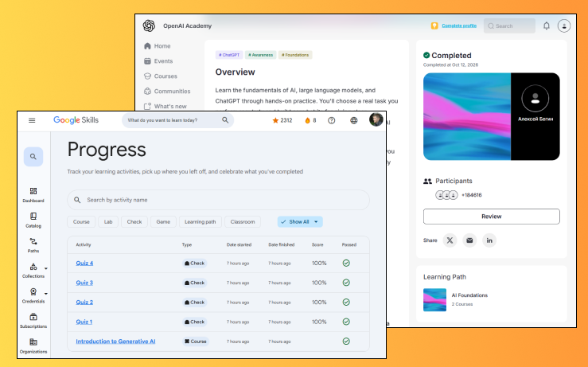Open Paths from the sidebar
588x367 pixels.
(x=33, y=245)
